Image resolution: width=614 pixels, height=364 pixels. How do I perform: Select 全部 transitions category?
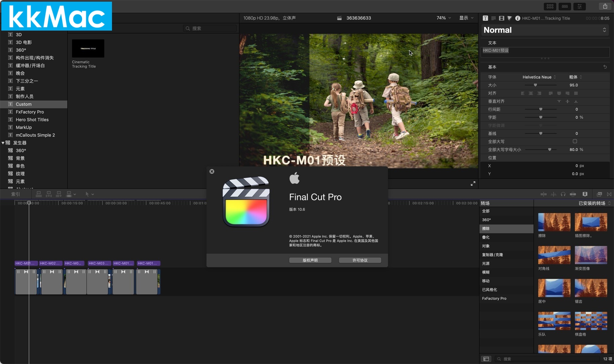coord(506,211)
